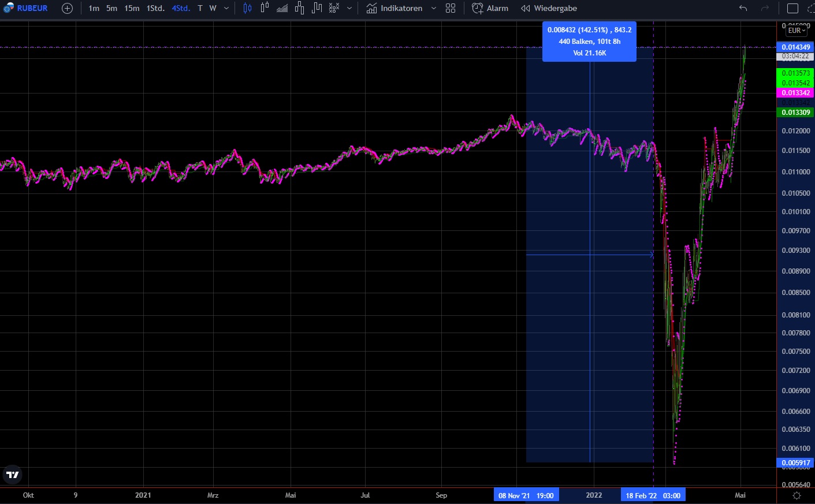Click the magenta 0.013342 price label

pos(796,93)
